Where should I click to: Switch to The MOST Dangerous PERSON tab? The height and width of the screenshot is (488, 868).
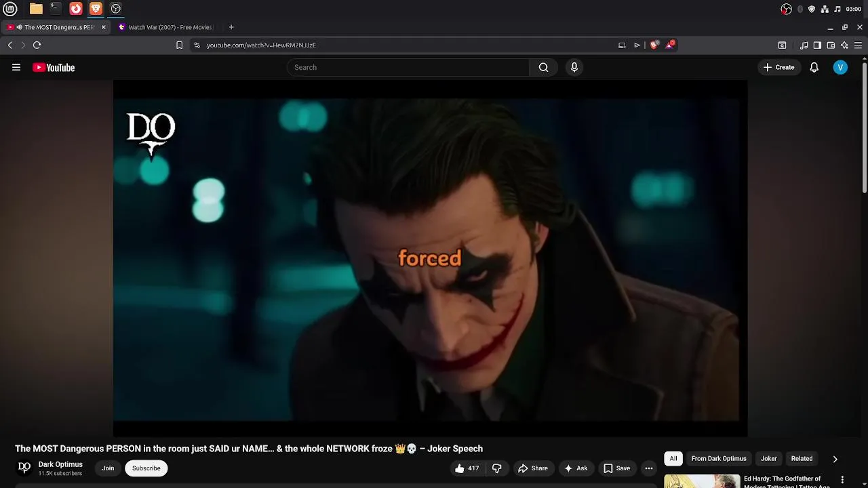(54, 27)
